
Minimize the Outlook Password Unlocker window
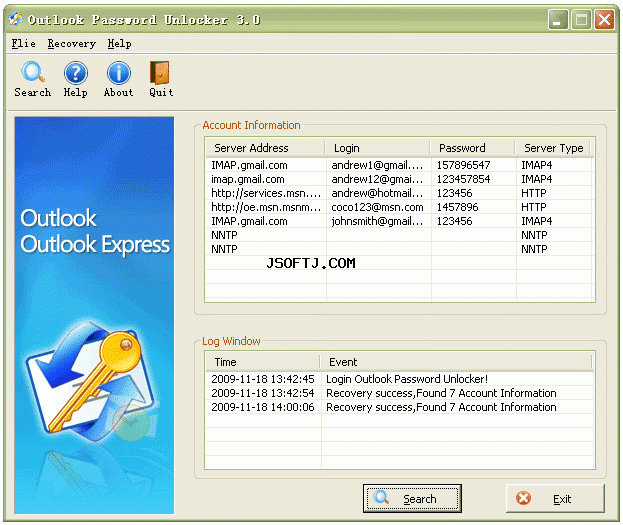557,19
